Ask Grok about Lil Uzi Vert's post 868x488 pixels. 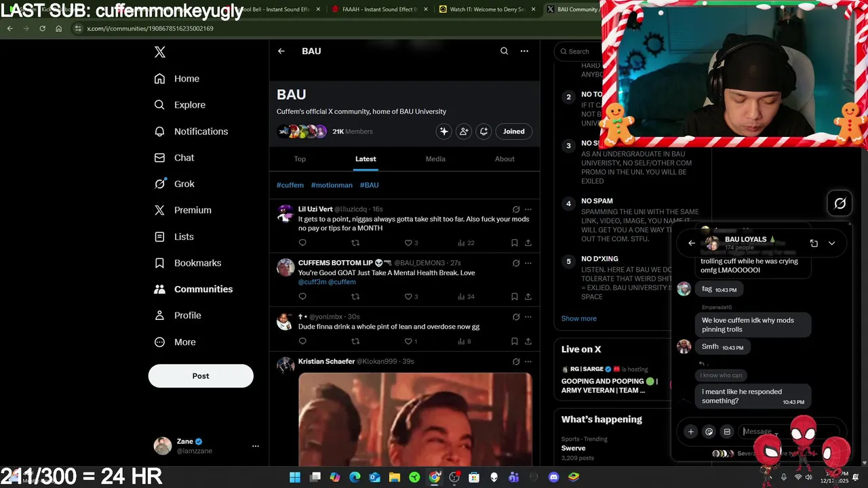click(x=516, y=209)
